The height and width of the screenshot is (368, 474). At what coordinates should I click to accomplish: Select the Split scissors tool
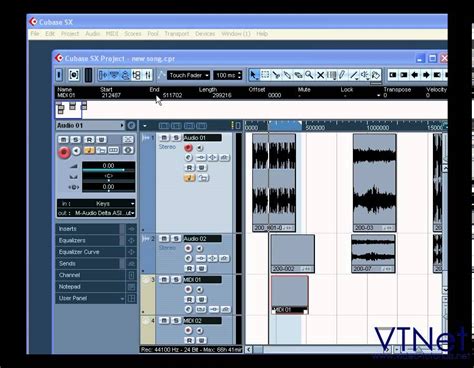(x=276, y=75)
